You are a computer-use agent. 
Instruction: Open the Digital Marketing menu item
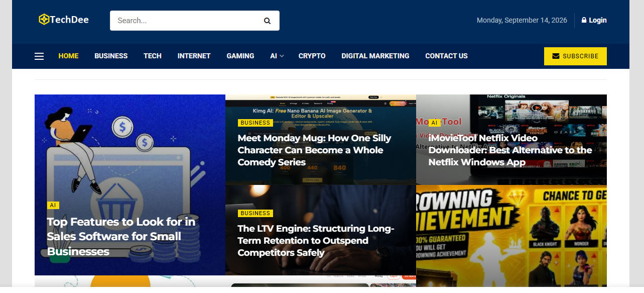pyautogui.click(x=375, y=56)
